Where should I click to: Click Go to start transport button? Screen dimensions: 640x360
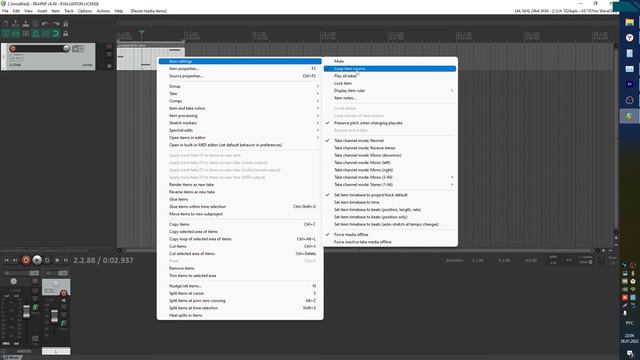pyautogui.click(x=7, y=260)
